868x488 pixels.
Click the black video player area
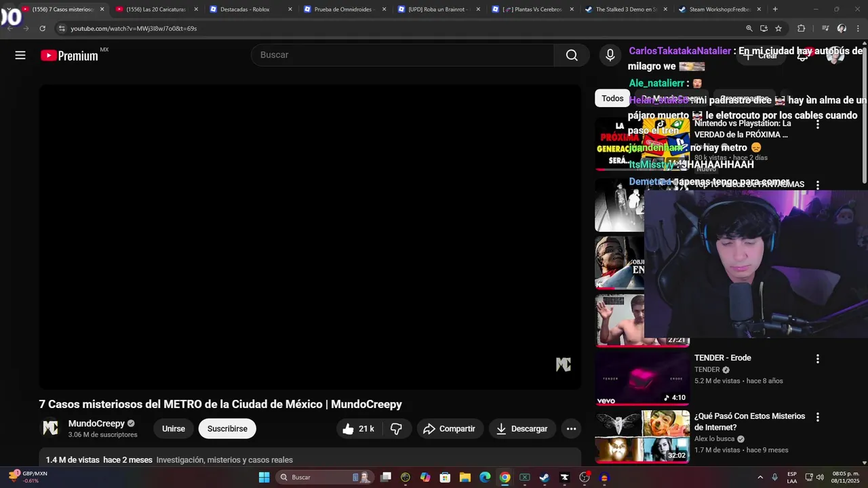click(310, 237)
